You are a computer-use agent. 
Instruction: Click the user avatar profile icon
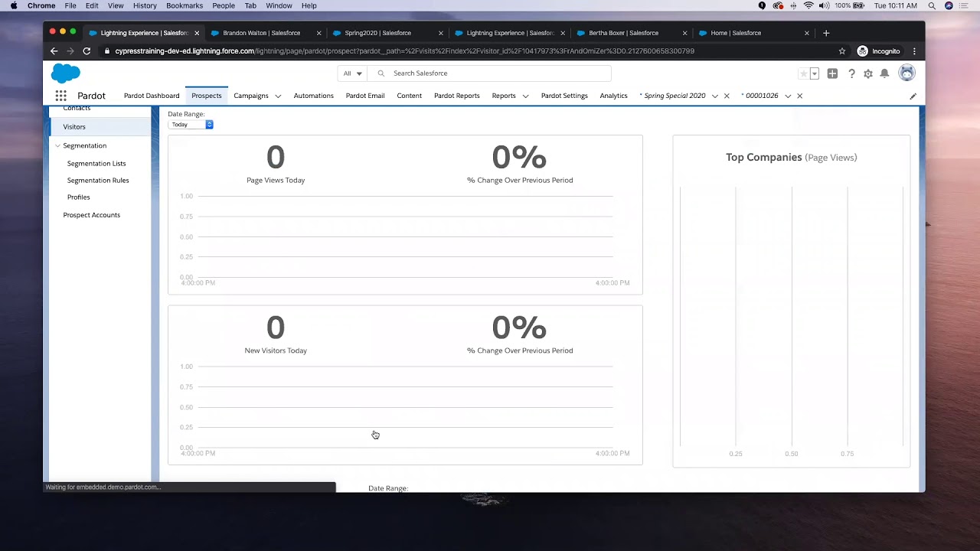point(906,73)
